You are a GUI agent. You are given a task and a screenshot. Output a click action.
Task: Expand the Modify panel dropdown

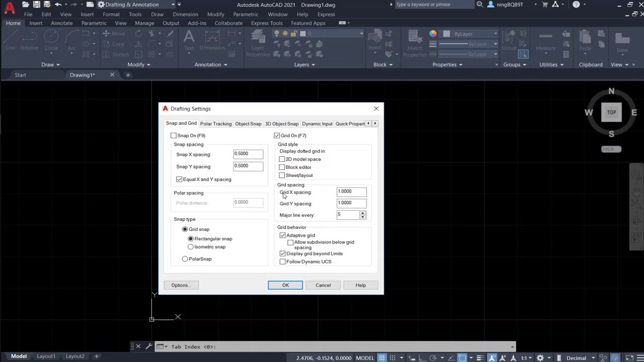(x=139, y=64)
